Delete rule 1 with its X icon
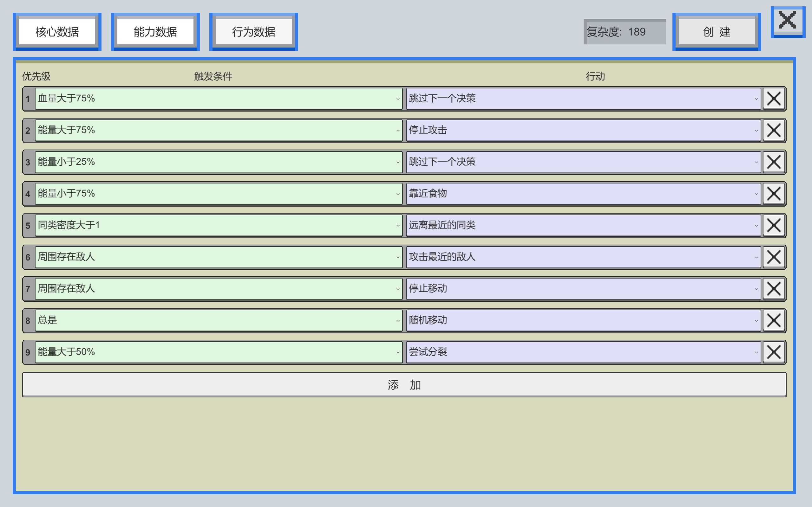This screenshot has width=812, height=507. tap(774, 99)
